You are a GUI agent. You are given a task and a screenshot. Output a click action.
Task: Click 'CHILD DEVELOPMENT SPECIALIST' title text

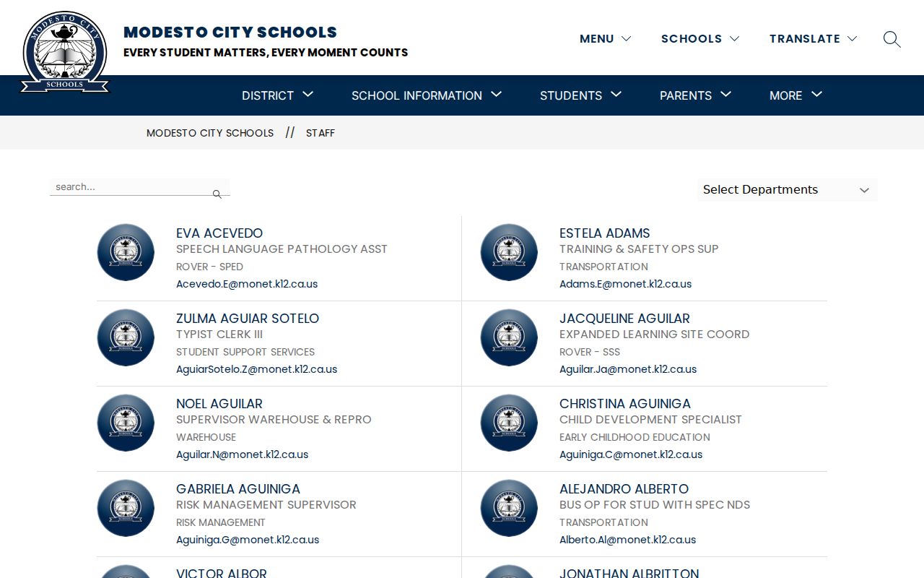tap(650, 420)
